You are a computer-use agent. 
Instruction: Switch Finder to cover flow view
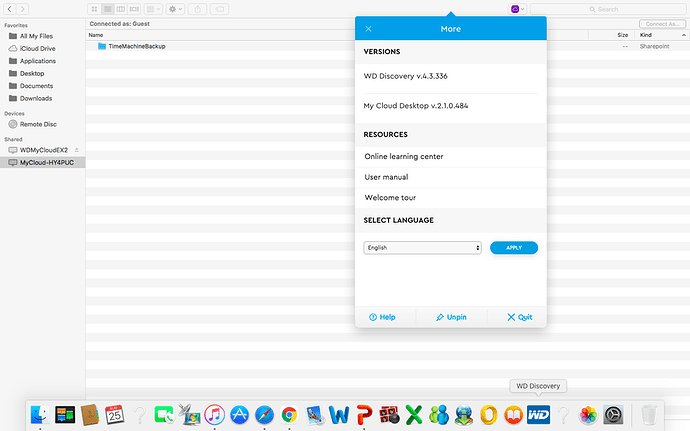pos(134,9)
